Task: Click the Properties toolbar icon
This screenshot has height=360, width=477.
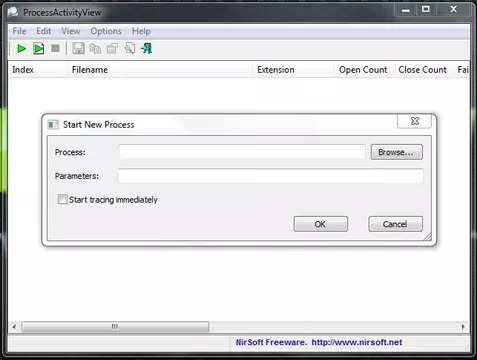Action: (112, 49)
